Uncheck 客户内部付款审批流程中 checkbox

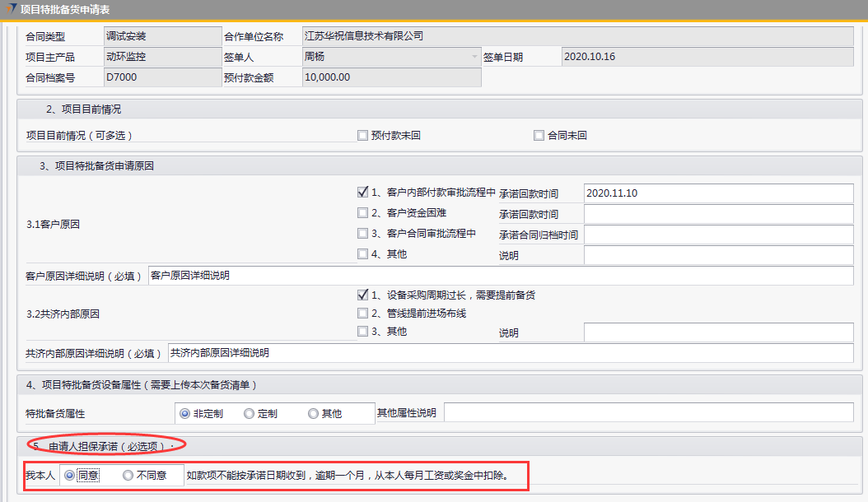tap(363, 193)
